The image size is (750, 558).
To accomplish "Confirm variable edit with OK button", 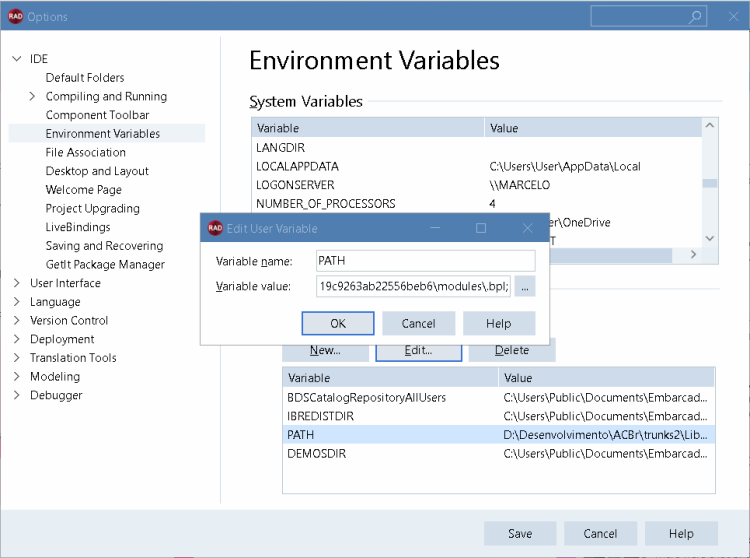I will tap(338, 324).
